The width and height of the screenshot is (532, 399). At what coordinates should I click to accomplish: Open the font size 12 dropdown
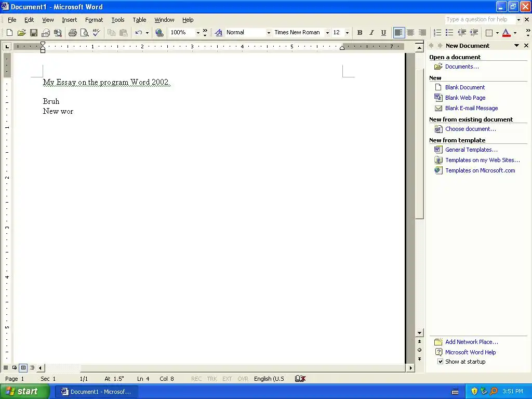(347, 33)
